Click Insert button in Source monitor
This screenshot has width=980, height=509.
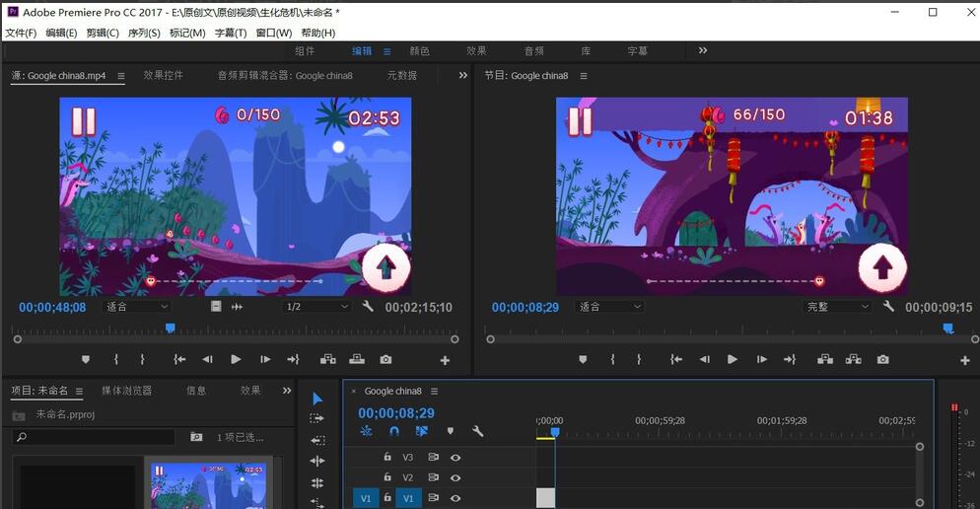pos(328,359)
